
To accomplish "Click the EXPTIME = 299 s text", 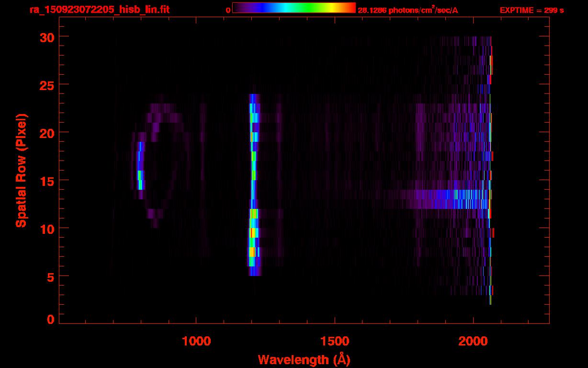I will tap(531, 10).
